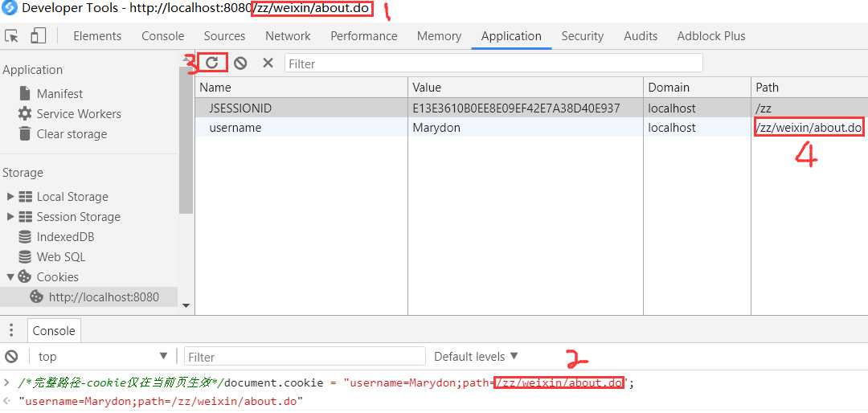Screen dimensions: 868x413
Task: Click the /zz/weixin/about.do path cell
Action: tap(810, 128)
